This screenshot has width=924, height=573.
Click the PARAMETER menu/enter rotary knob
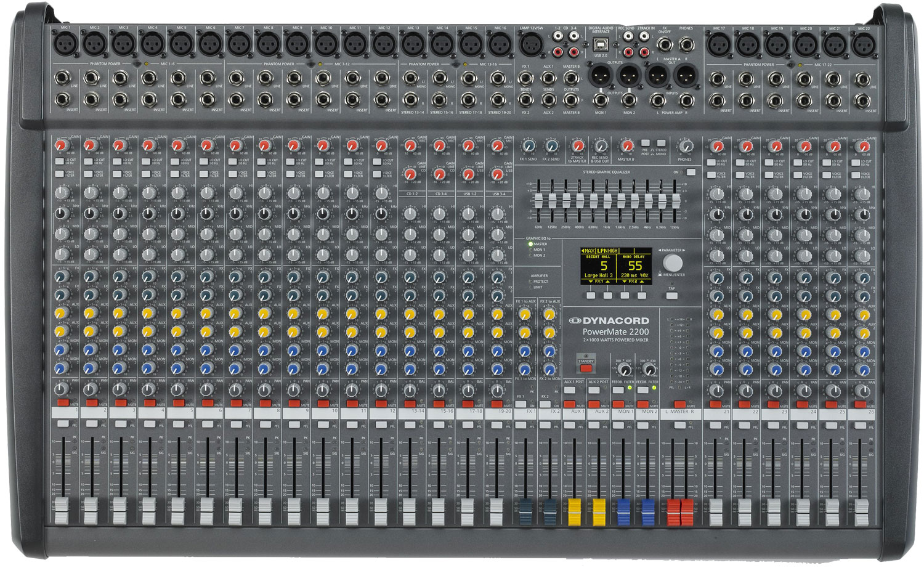[673, 262]
